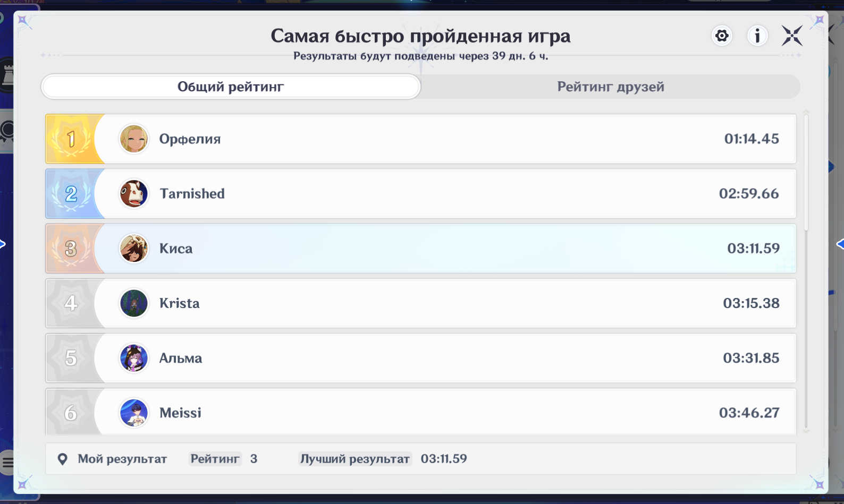Close the leaderboard with the X icon
Image resolution: width=844 pixels, height=504 pixels.
[792, 36]
